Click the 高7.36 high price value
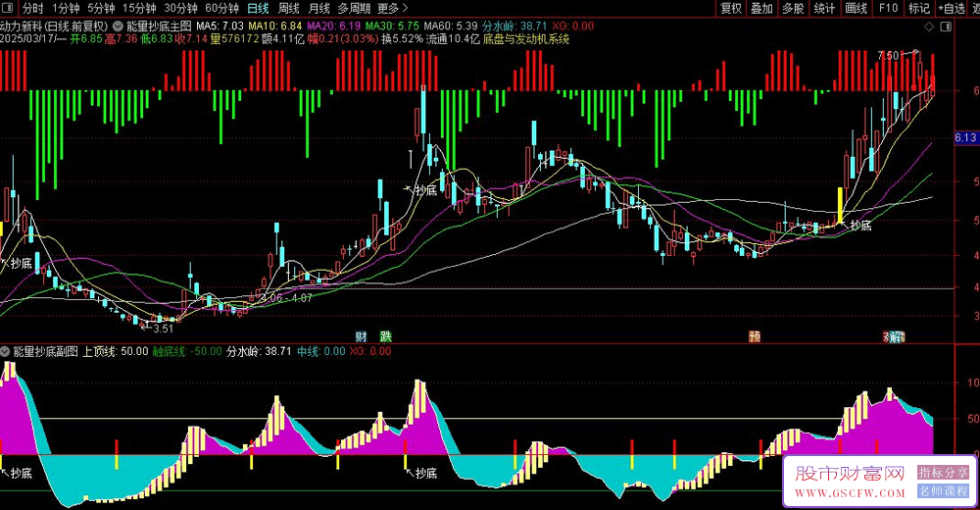Viewport: 980px width, 510px height. (122, 39)
